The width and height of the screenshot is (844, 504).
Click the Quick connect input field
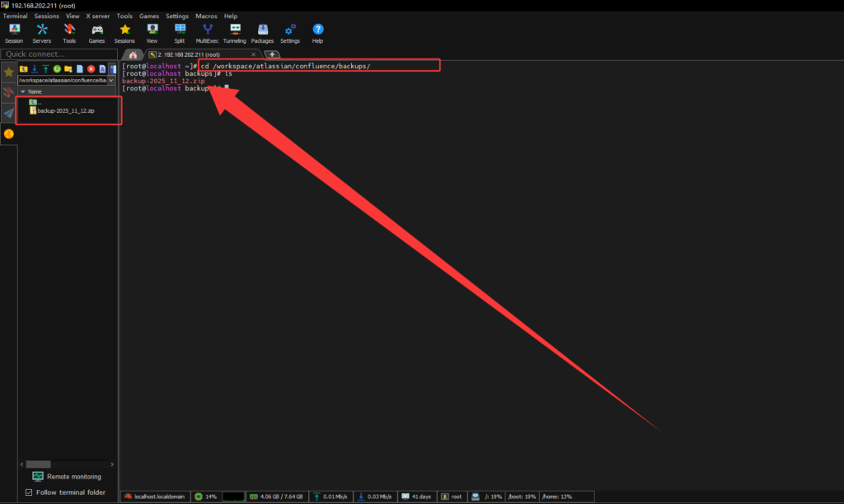(x=58, y=54)
